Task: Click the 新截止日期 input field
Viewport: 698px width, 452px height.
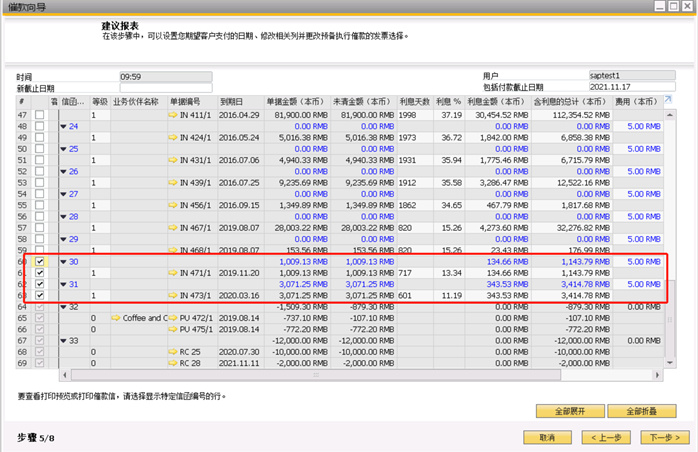Action: point(166,88)
